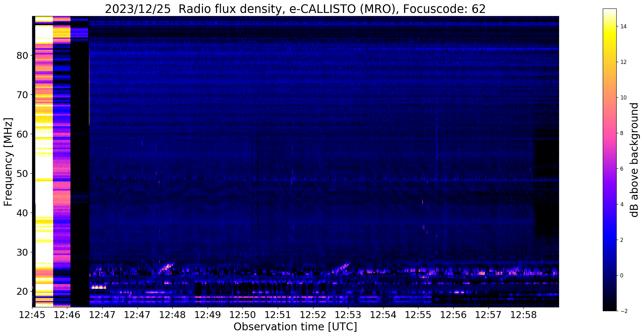This screenshot has width=644, height=336.
Task: Click the 12:46 time tick label
Action: [67, 315]
